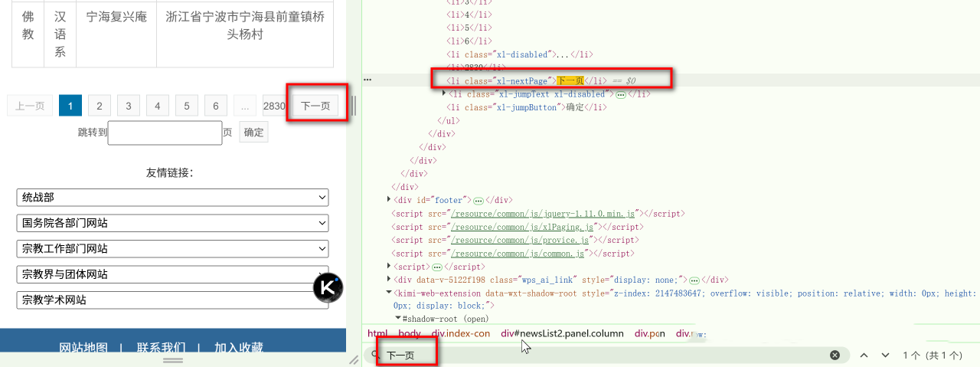Go to page 2
This screenshot has width=980, height=367.
[100, 106]
